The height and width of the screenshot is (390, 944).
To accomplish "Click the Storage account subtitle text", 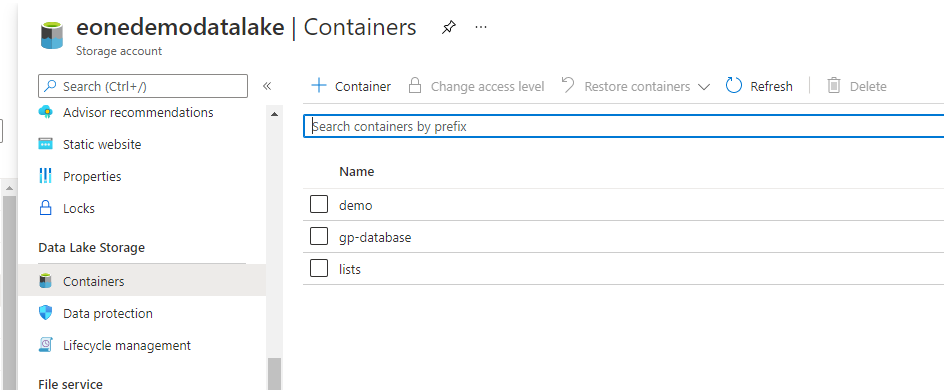I will [x=119, y=51].
